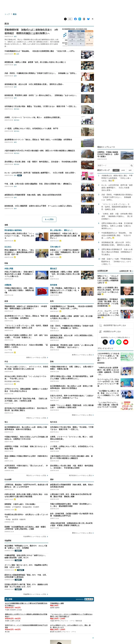The image size is (138, 644).
Task: Click the 動画 badge under the れいわ・山本太郎代表 headline
Action: [20, 175]
